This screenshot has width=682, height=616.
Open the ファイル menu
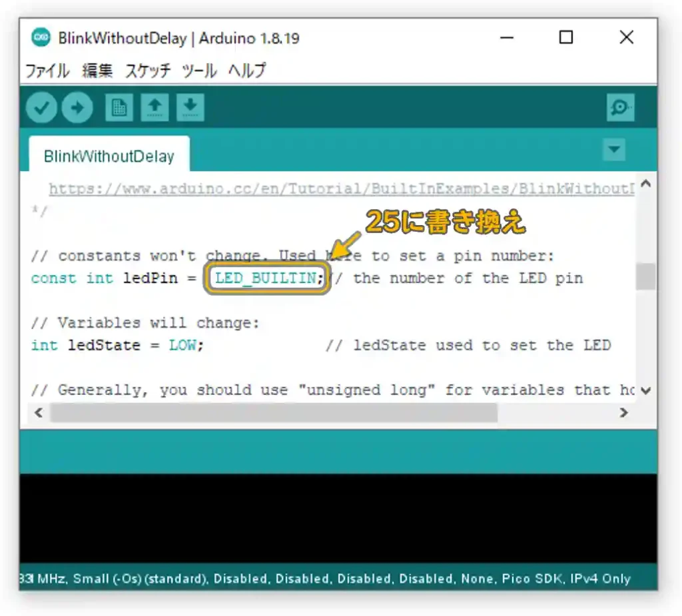47,71
